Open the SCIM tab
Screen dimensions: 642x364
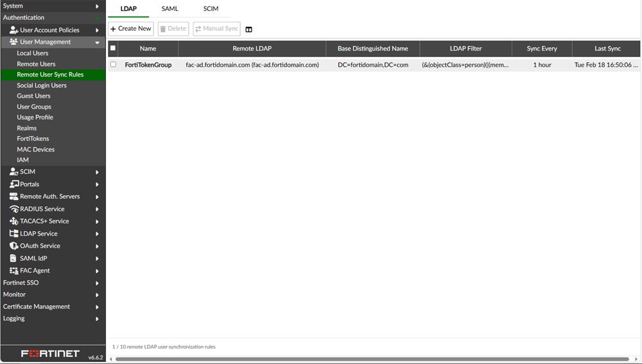(211, 9)
